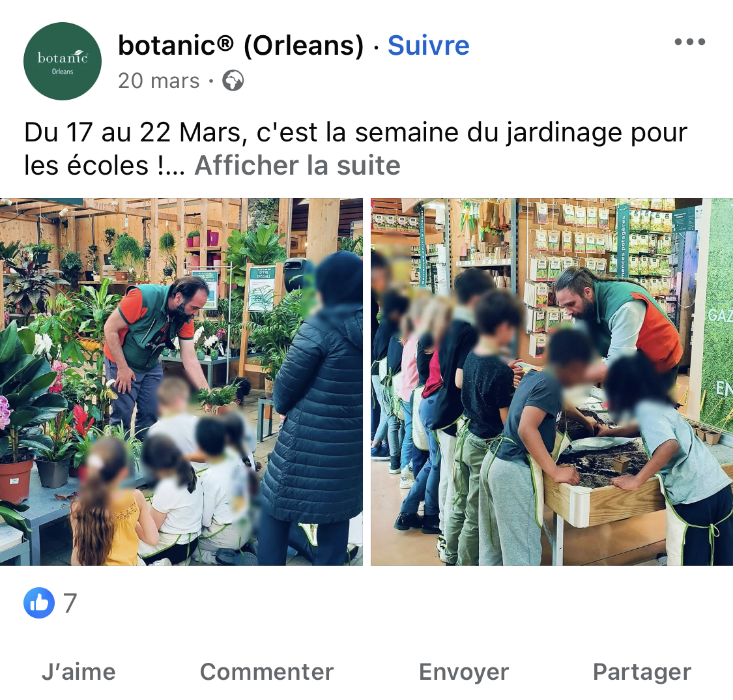Open the botanic® (Orleans) page name
The image size is (733, 700).
pyautogui.click(x=240, y=46)
